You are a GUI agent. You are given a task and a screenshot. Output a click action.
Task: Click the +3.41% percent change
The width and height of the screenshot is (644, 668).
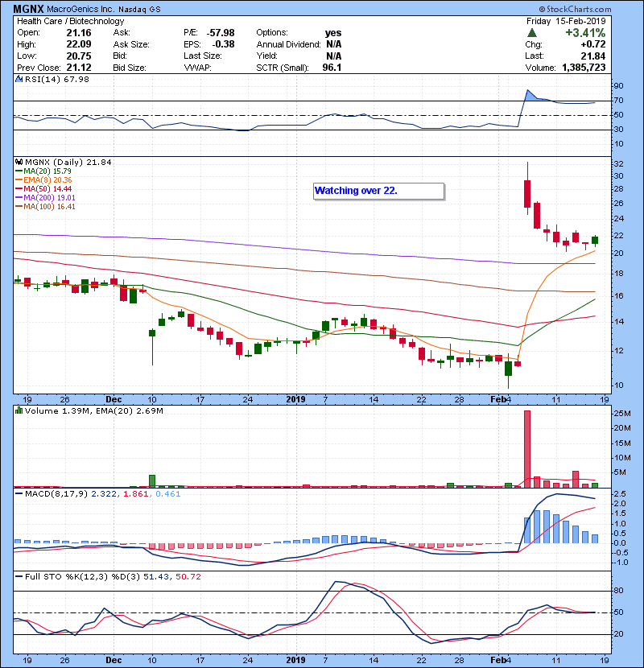(585, 33)
